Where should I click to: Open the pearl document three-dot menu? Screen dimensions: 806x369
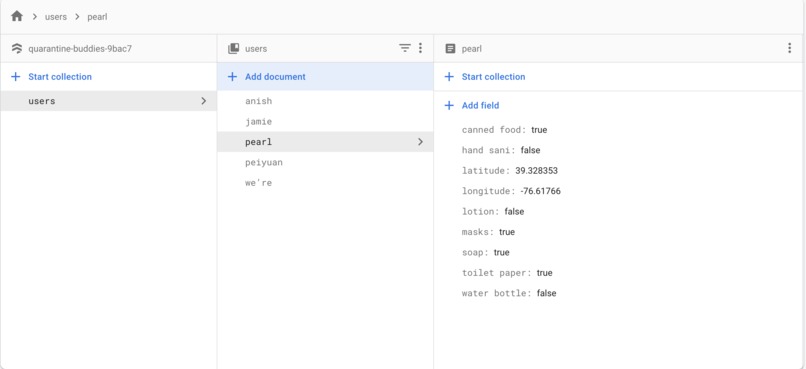[x=790, y=48]
